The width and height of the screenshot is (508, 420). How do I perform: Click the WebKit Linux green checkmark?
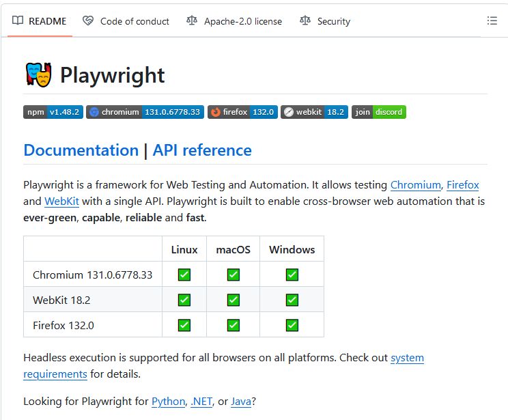[184, 300]
